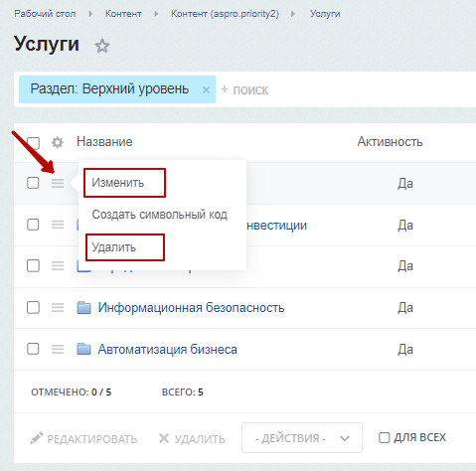Check the Информационная безопасность row checkbox
The width and height of the screenshot is (476, 471).
tap(33, 307)
